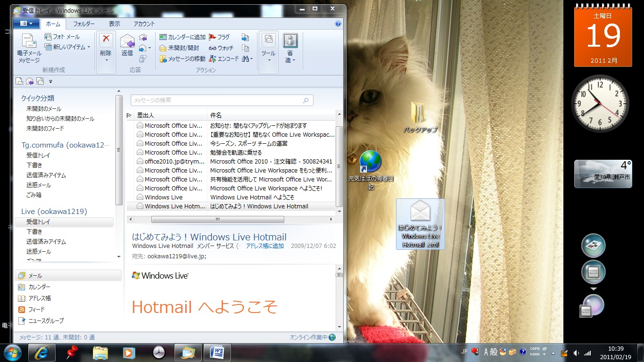644x362 pixels.
Task: Click the send/receive icon in quick access toolbar
Action: [x=40, y=81]
